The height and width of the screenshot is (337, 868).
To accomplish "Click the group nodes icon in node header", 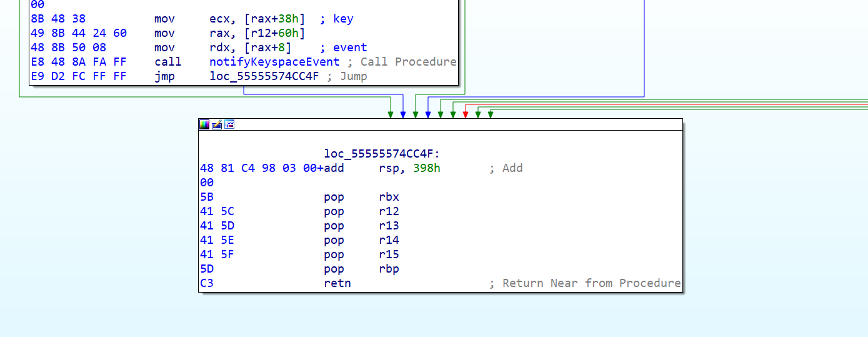I will [229, 124].
